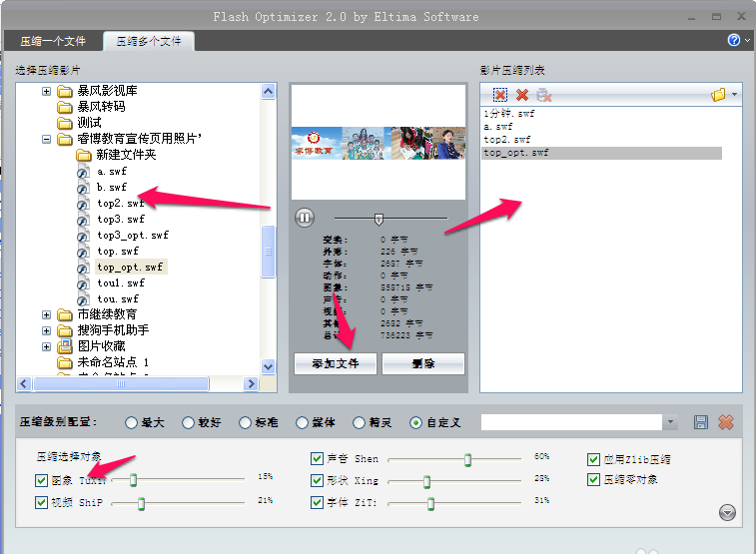Image resolution: width=756 pixels, height=554 pixels.
Task: Select the 较好 compression level radio
Action: [188, 423]
